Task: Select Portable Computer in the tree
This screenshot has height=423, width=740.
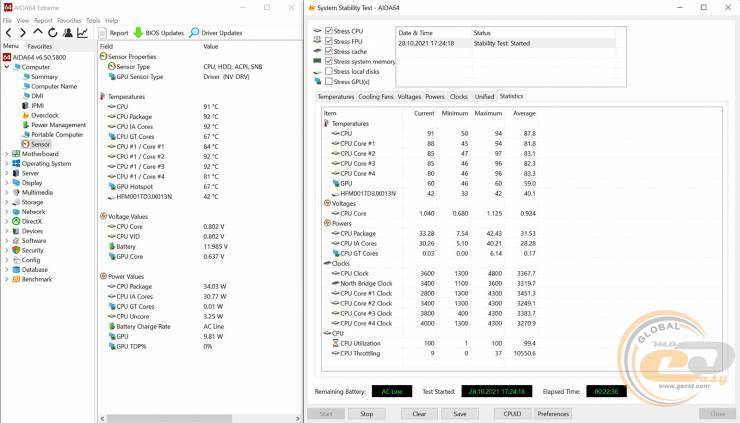Action: [x=57, y=135]
